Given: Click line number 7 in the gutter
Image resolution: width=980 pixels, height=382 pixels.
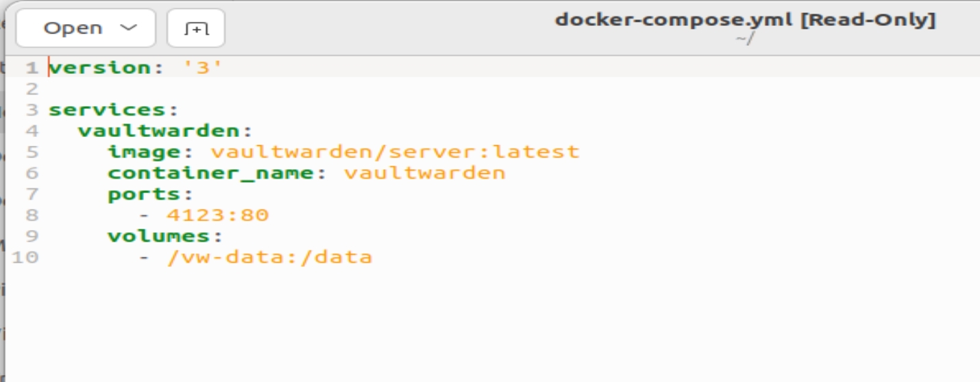Looking at the screenshot, I should point(32,194).
